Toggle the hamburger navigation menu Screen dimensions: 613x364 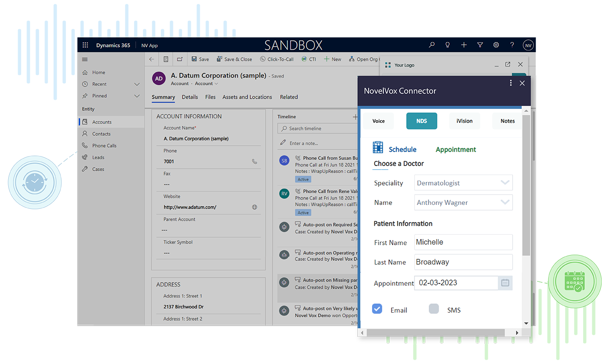(x=85, y=60)
